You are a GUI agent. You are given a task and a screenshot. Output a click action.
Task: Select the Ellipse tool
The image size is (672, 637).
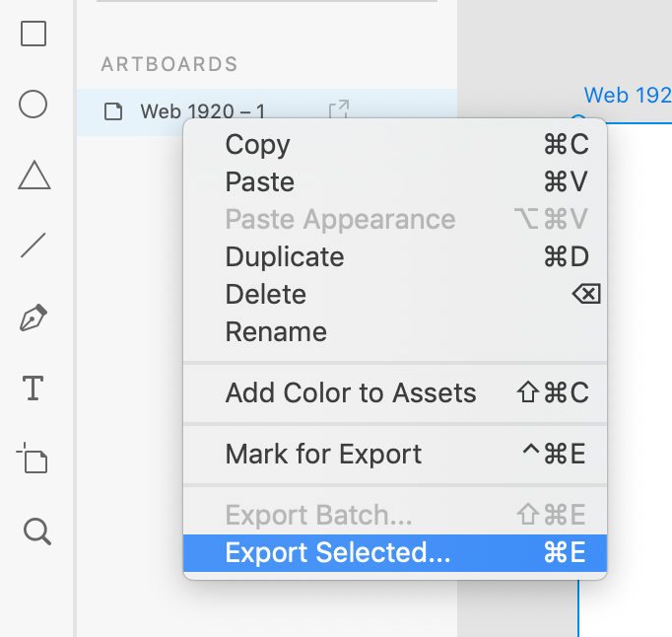click(x=34, y=105)
